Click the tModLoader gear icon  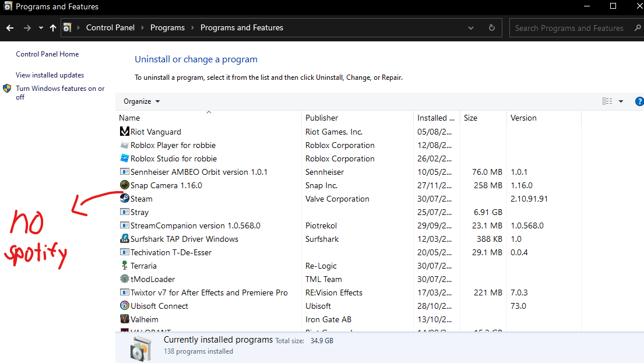[125, 279]
